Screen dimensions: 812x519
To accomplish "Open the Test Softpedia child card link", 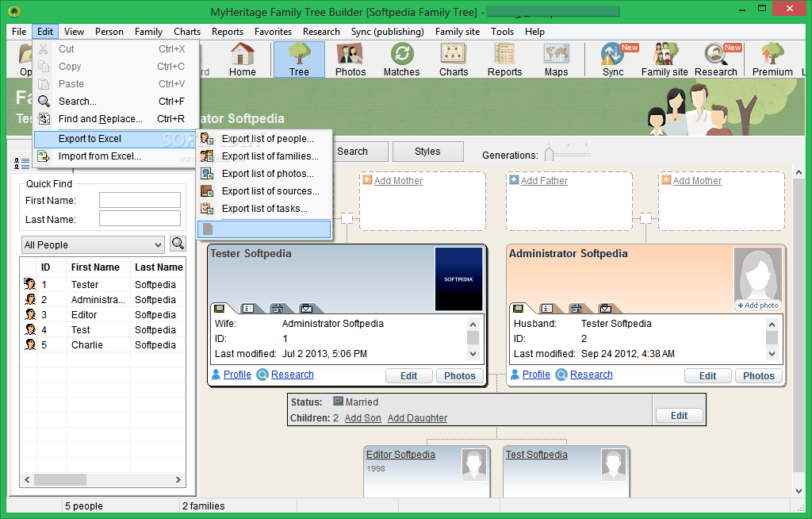I will point(536,455).
